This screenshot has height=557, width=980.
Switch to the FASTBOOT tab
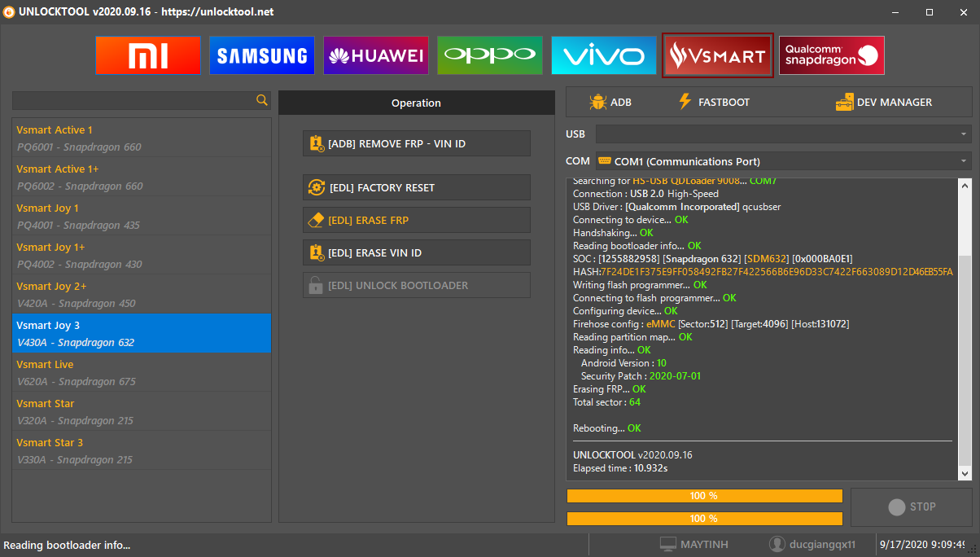714,102
